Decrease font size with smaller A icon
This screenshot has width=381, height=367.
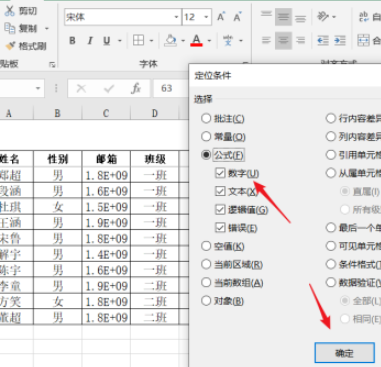click(x=237, y=17)
